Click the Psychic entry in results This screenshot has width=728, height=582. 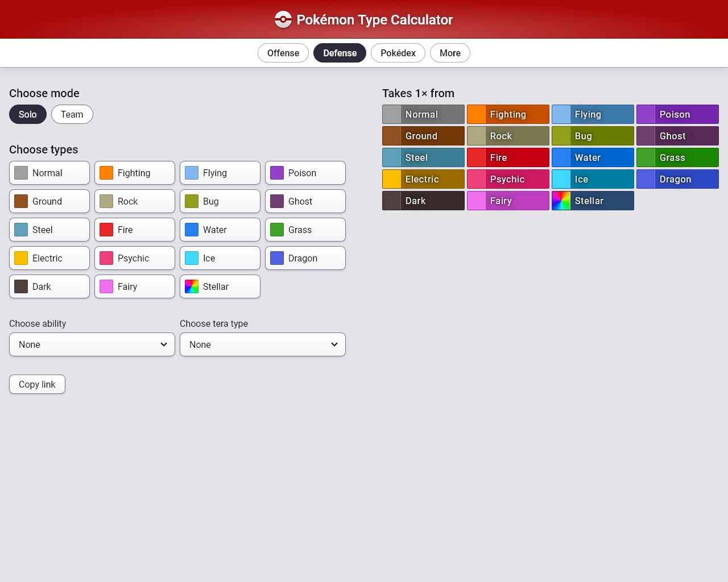click(x=508, y=179)
